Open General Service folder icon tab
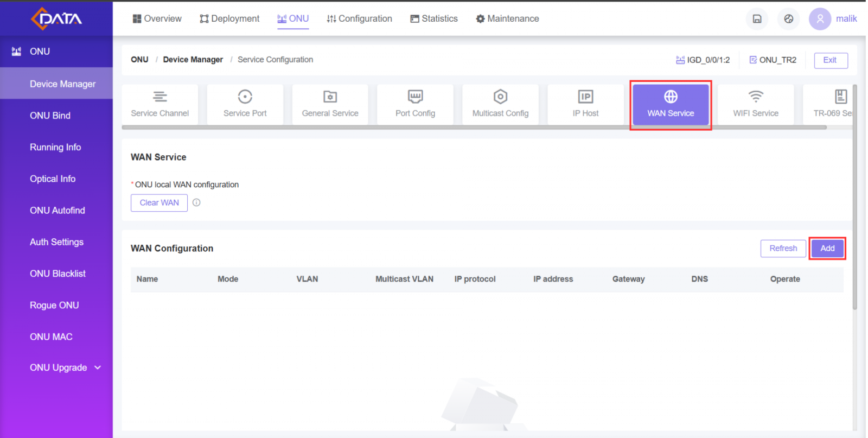 [330, 104]
